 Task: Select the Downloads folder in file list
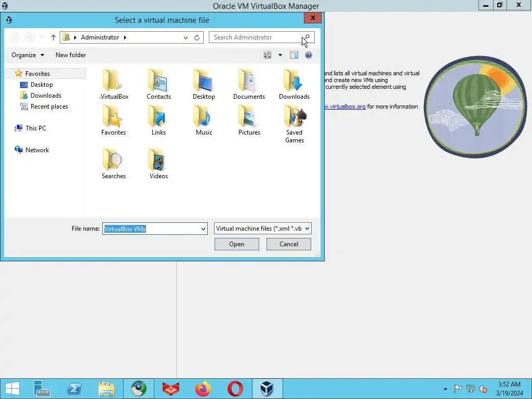[294, 84]
